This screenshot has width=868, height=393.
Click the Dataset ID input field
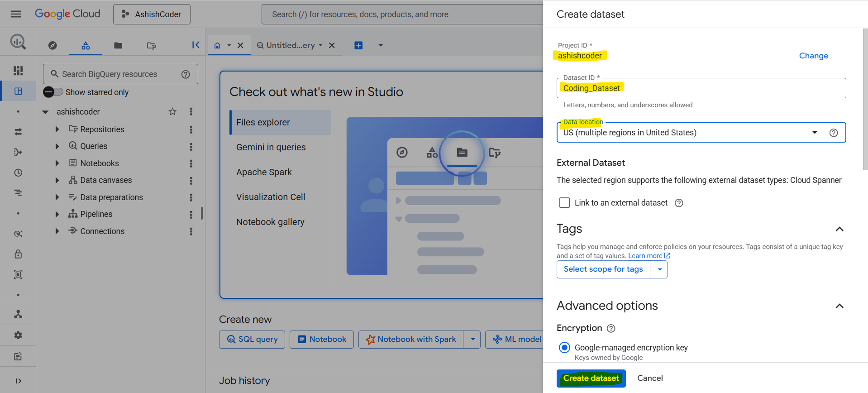pos(701,88)
